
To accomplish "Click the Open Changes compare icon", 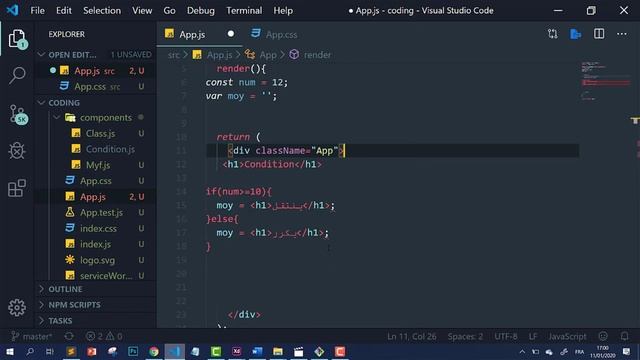I will [553, 34].
